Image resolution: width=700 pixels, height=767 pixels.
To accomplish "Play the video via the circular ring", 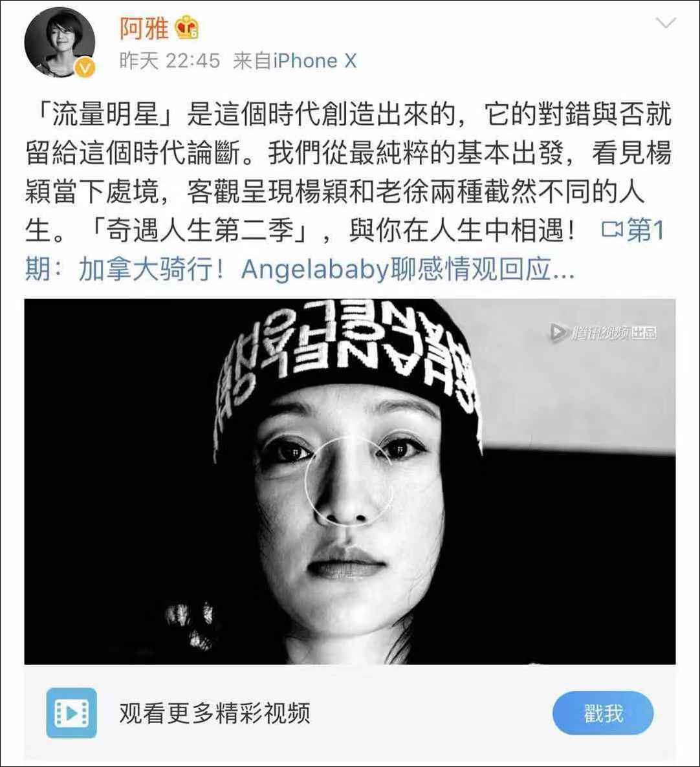I will tap(349, 481).
